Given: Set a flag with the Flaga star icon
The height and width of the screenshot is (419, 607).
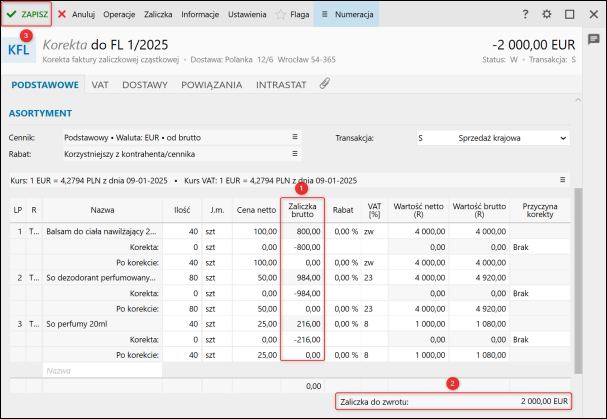Looking at the screenshot, I should coord(291,15).
